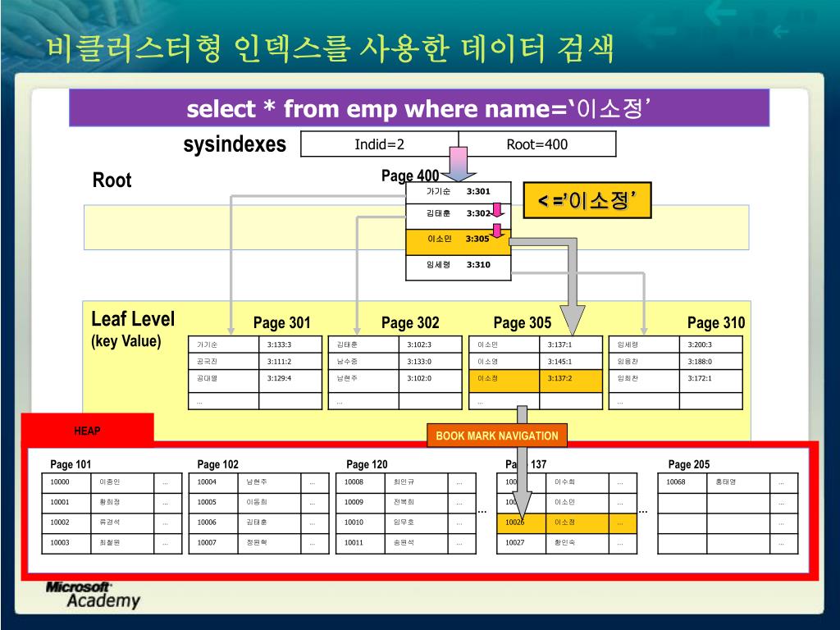Select root entry pointing to 3:301

click(458, 192)
